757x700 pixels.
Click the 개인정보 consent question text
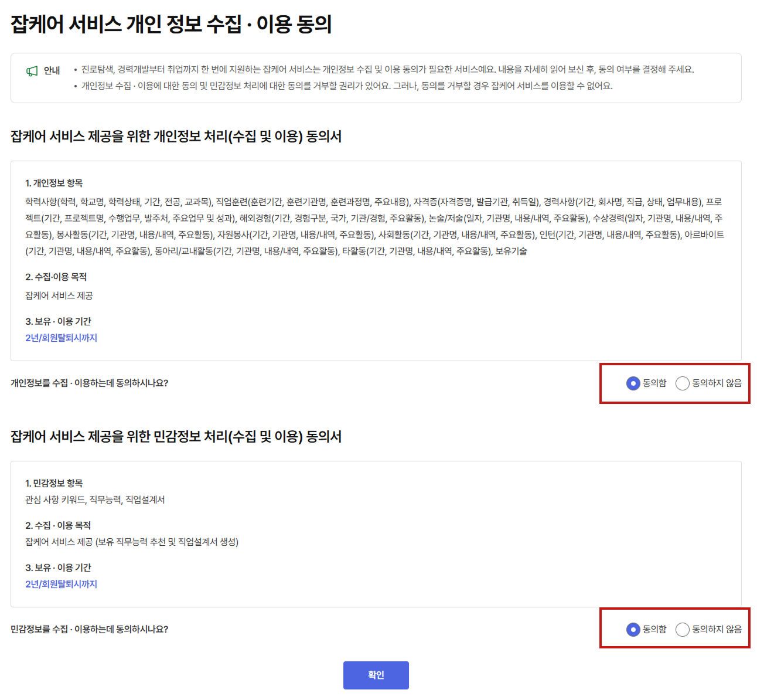(89, 383)
